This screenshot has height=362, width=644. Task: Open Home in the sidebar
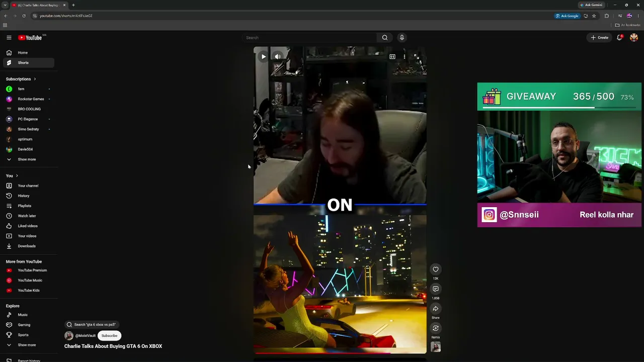tap(29, 53)
